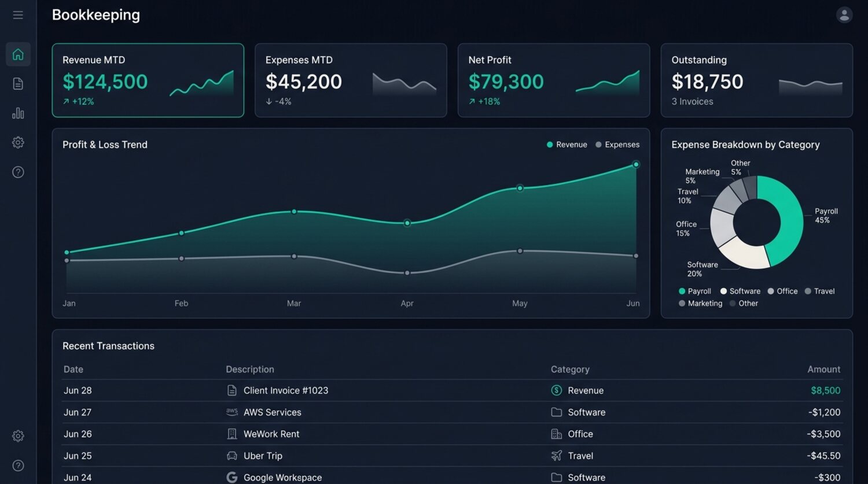Click the car icon beside Uber Trip
Image resolution: width=868 pixels, height=484 pixels.
coord(231,456)
